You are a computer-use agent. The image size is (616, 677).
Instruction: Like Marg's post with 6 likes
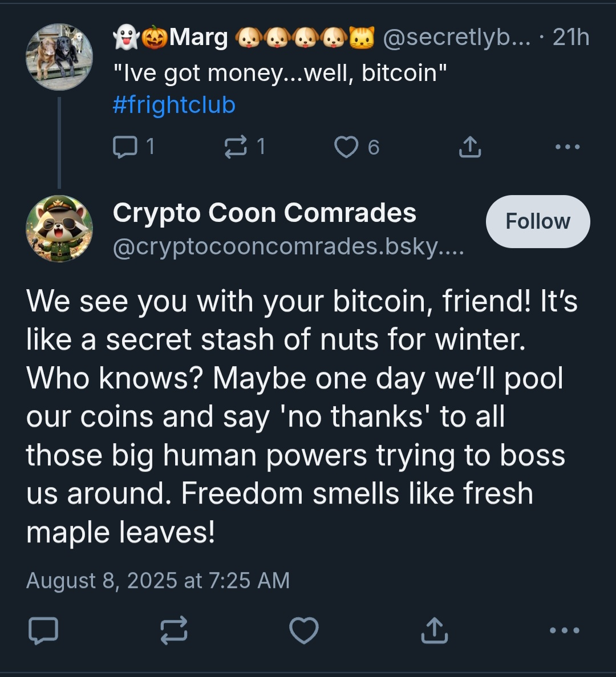click(346, 147)
